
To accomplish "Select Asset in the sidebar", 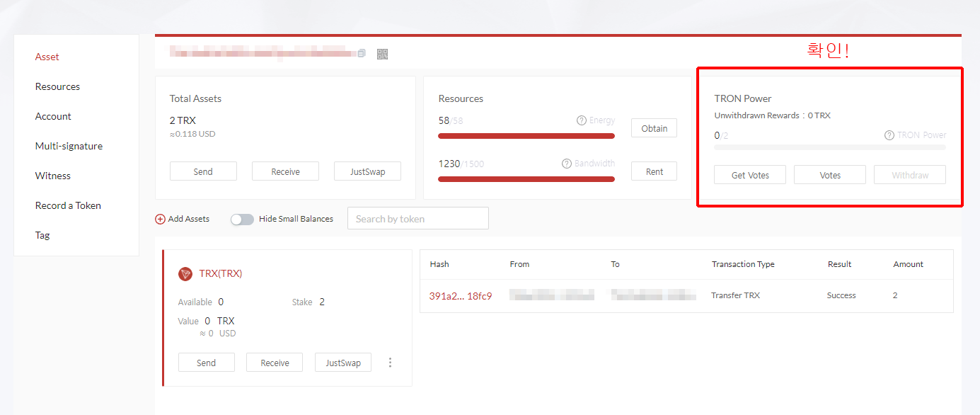I will point(47,57).
